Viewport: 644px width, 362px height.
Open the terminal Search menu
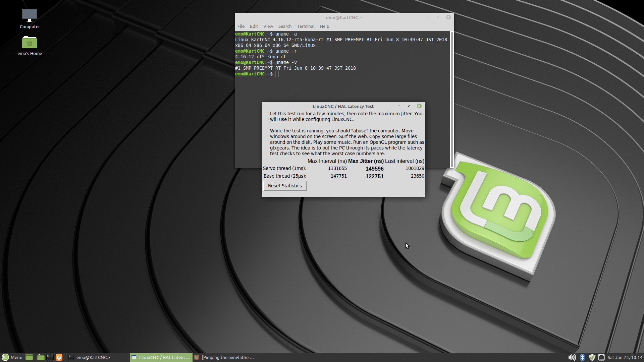click(x=285, y=26)
